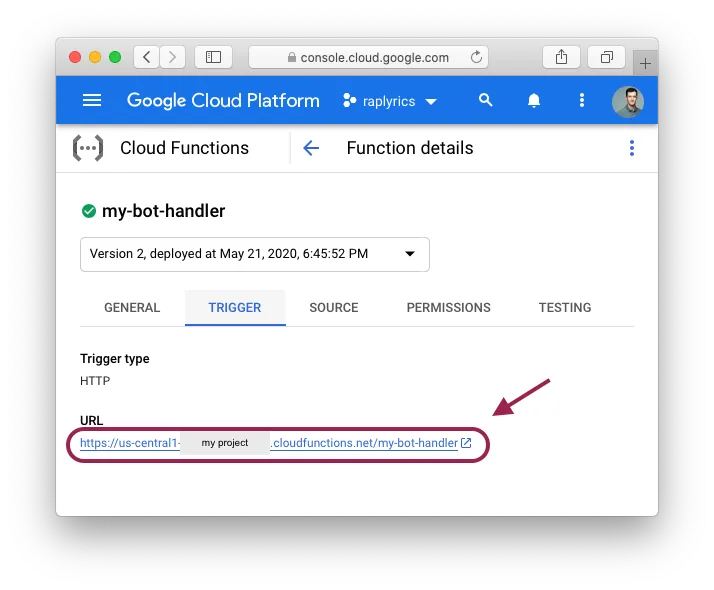The image size is (714, 590).
Task: Go to the TESTING tab
Action: coord(565,308)
